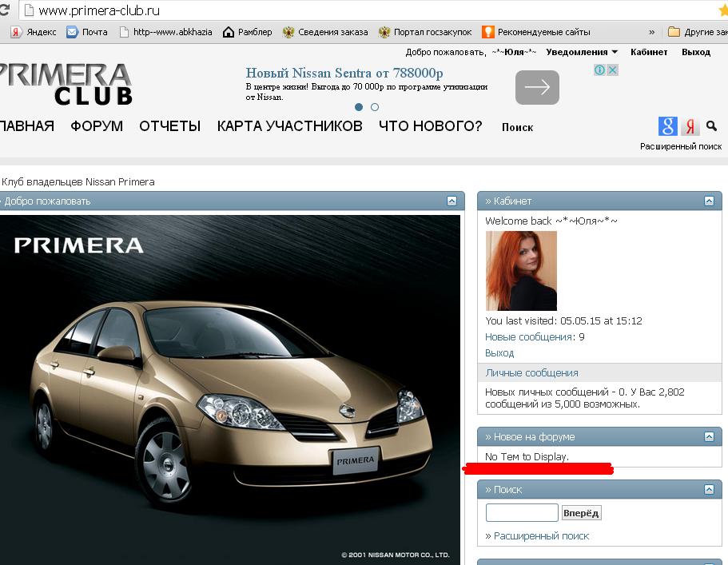Click the Новое на форуме panel title
Screen dimensions: 728x565
(534, 437)
